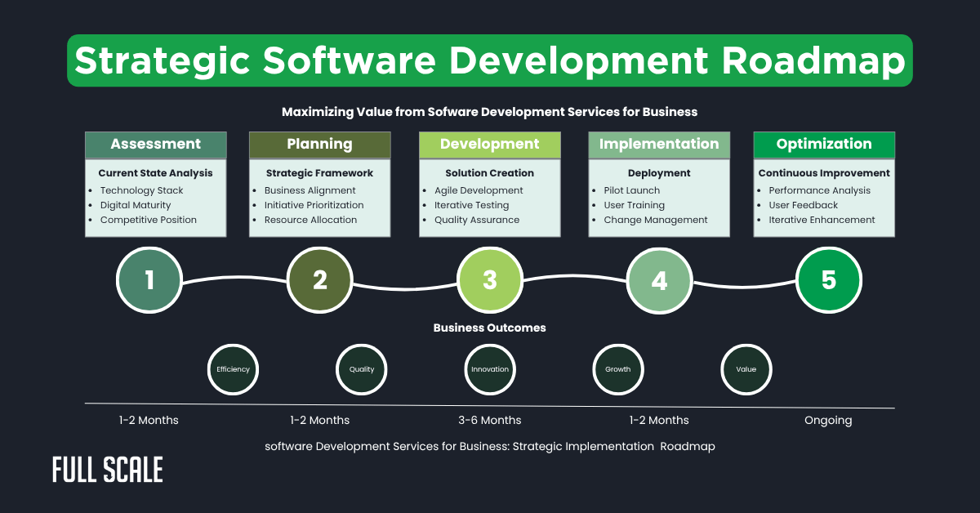The width and height of the screenshot is (980, 513).
Task: Click the Innovation outcome circle
Action: 489,369
